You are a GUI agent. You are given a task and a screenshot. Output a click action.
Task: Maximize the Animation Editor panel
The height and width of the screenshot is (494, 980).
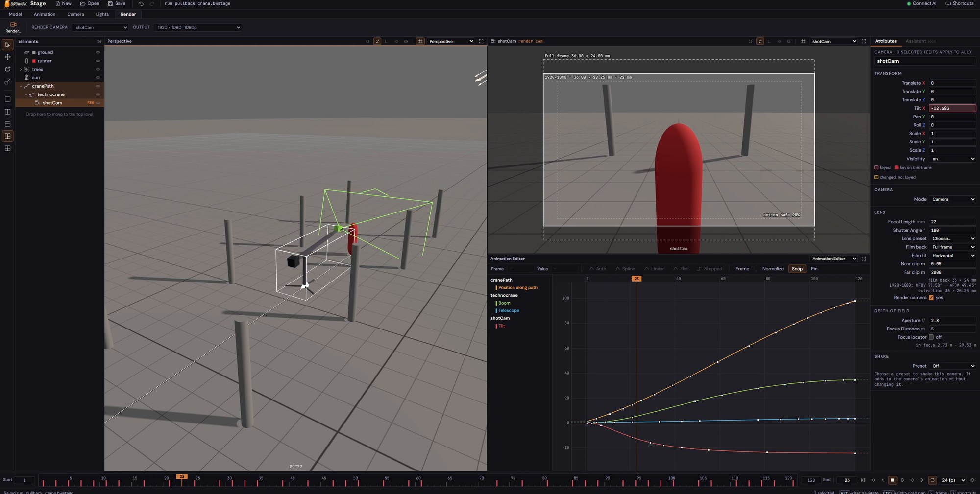(x=864, y=259)
